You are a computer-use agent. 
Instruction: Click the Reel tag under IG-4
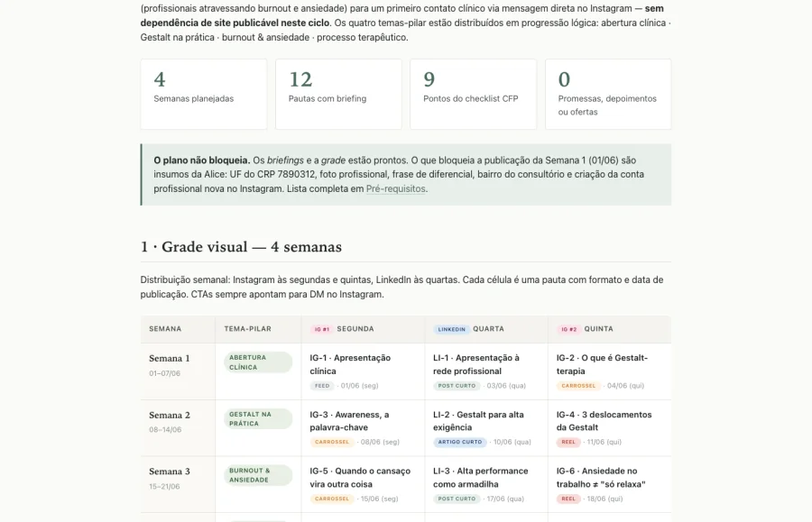pos(568,442)
